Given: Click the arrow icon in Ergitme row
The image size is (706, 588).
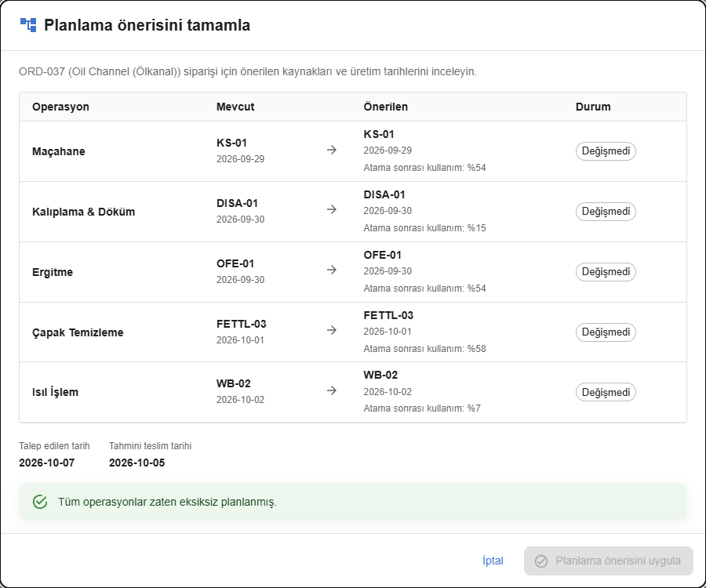Looking at the screenshot, I should [332, 270].
